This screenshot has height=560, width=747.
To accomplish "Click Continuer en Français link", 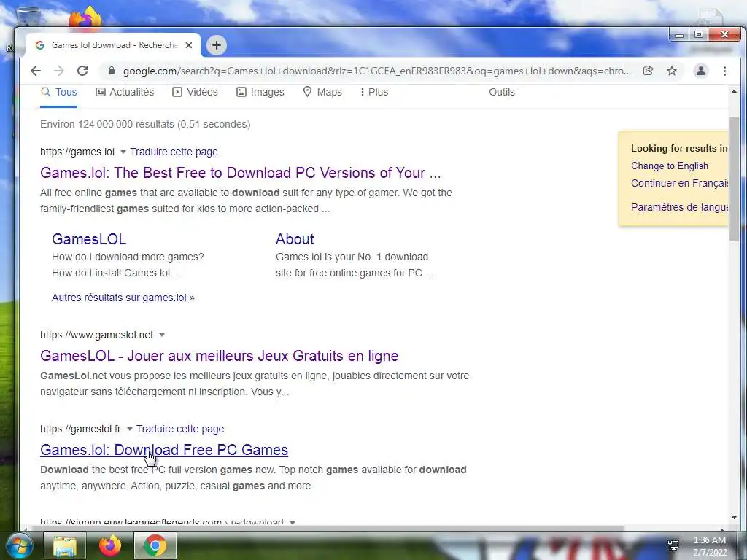I will (x=679, y=183).
